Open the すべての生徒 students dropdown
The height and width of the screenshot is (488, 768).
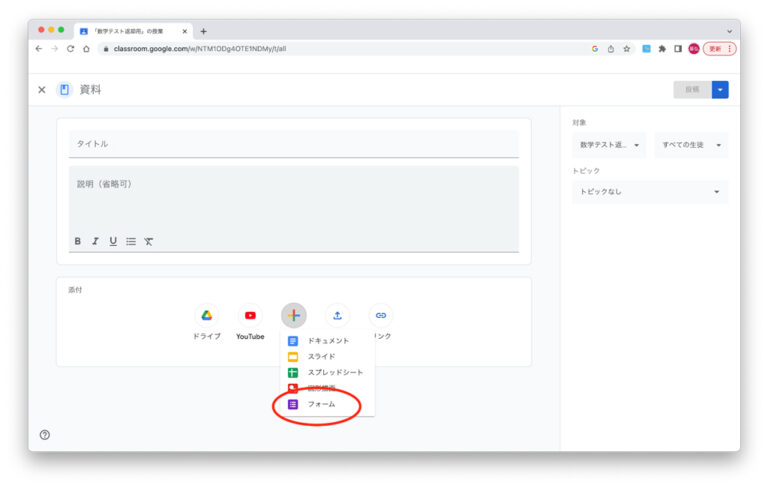coord(691,145)
